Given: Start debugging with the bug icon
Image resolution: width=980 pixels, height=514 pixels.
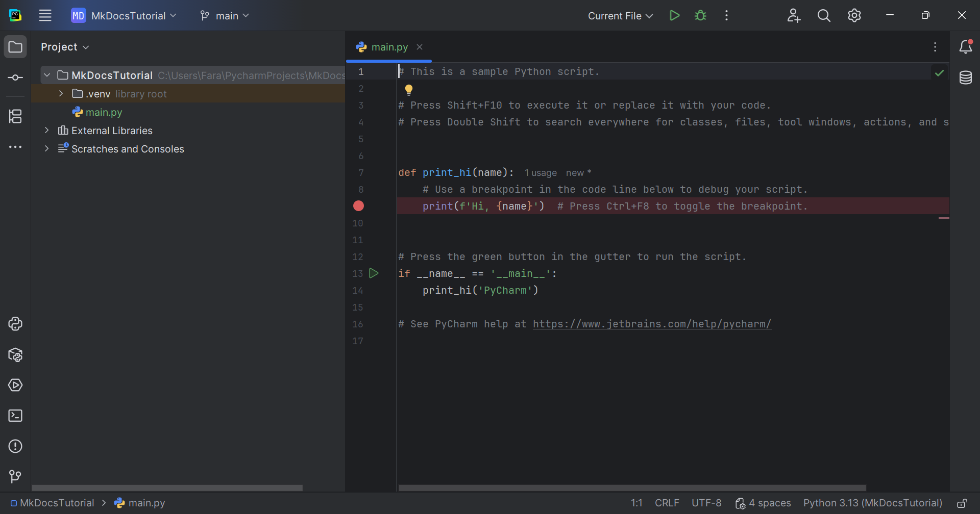Looking at the screenshot, I should pos(700,15).
